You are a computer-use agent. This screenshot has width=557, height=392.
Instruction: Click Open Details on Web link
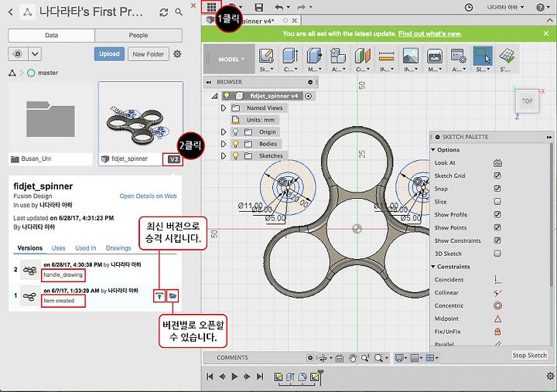(148, 196)
